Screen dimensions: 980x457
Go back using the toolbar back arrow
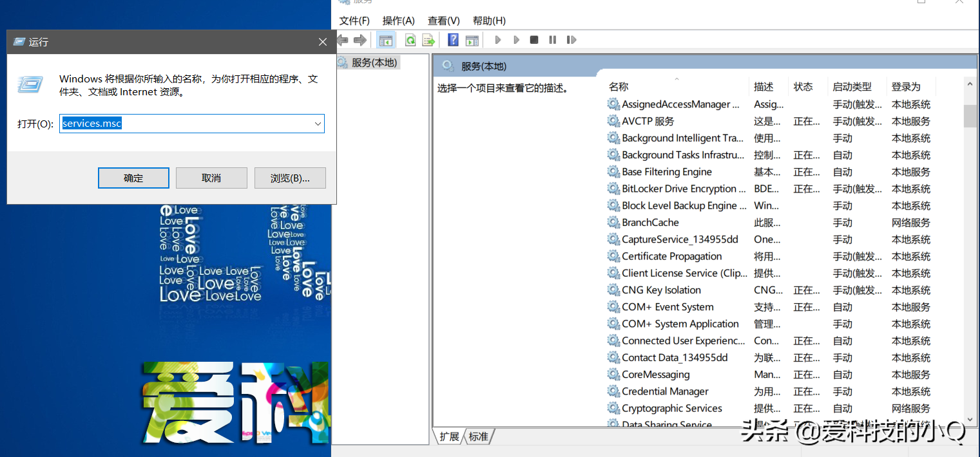[343, 40]
